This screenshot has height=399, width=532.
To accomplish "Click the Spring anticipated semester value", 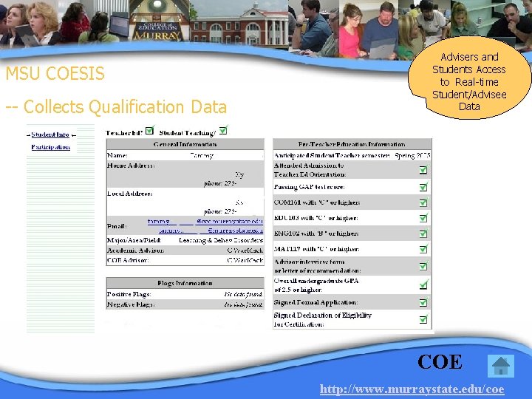I will coord(412,155).
